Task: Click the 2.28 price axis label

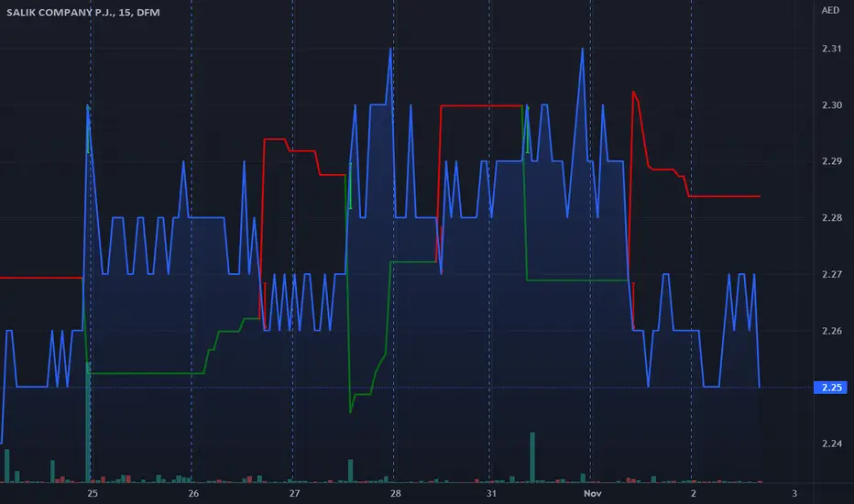Action: 832,218
